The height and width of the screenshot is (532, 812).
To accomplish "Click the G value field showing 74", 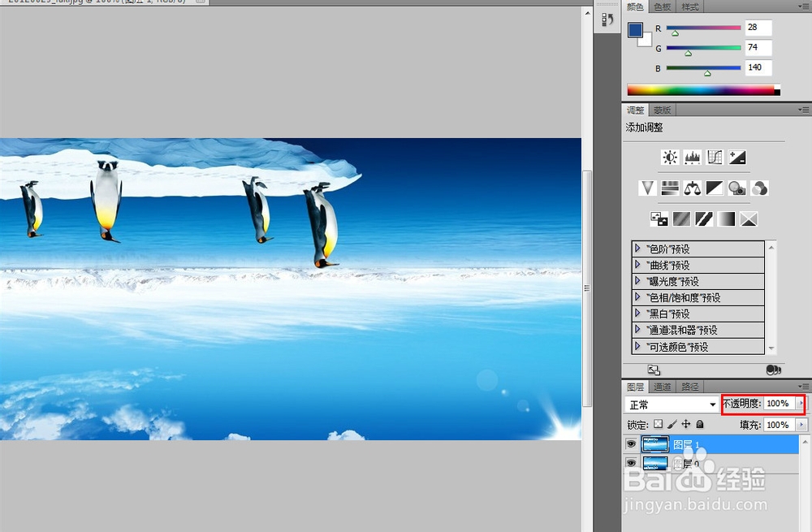I will (758, 47).
